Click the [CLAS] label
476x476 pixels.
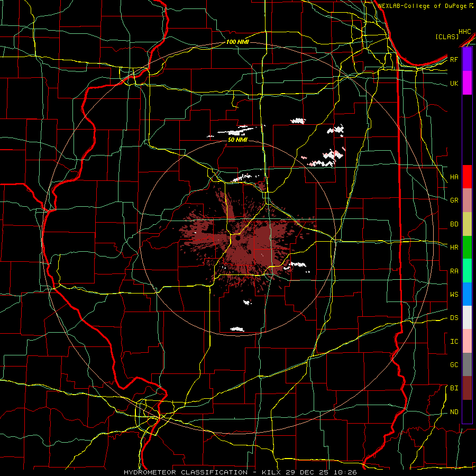pos(447,36)
